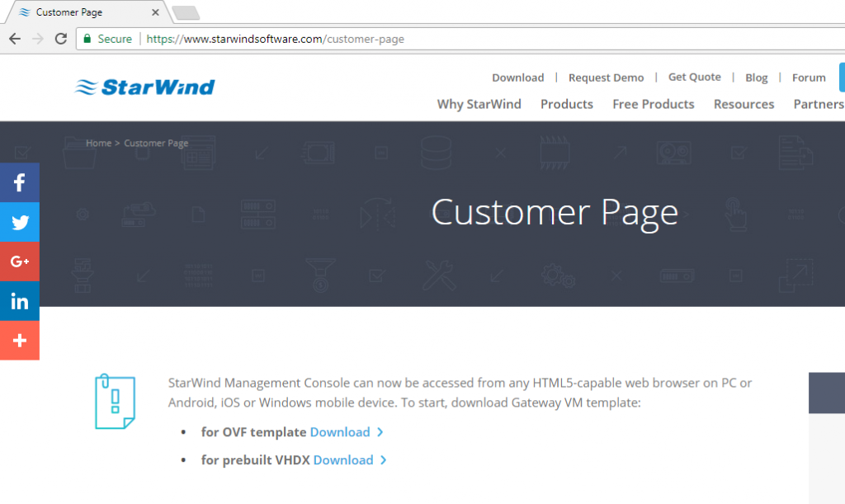Open the Download top link
Image resolution: width=845 pixels, height=504 pixels.
[518, 78]
